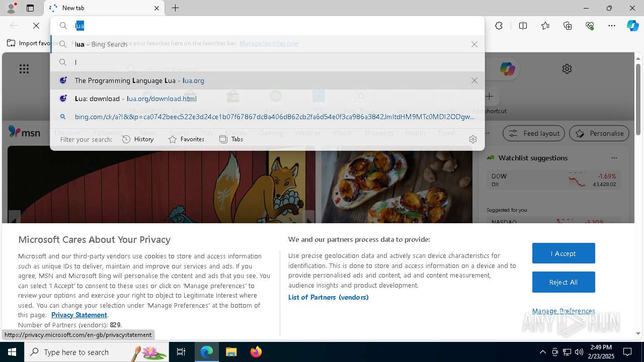The height and width of the screenshot is (362, 644).
Task: Click the MSN logo
Action: [24, 133]
